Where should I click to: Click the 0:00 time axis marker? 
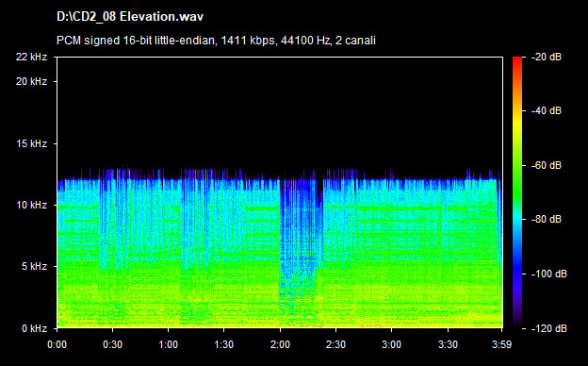coord(57,344)
